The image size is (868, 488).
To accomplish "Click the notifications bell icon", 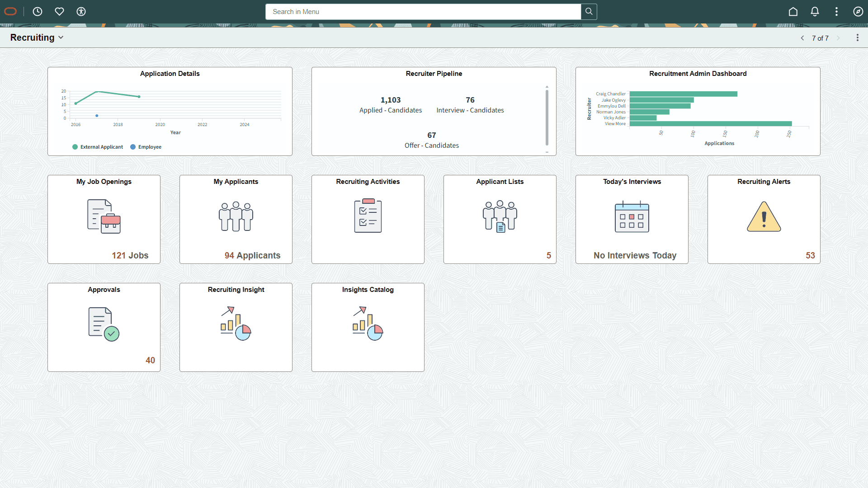I will click(x=815, y=12).
